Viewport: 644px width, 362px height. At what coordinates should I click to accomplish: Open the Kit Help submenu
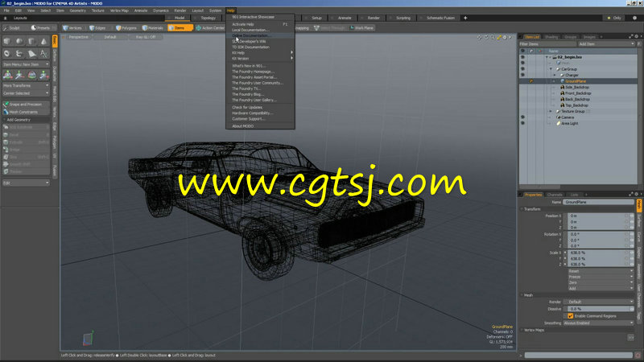pyautogui.click(x=260, y=52)
